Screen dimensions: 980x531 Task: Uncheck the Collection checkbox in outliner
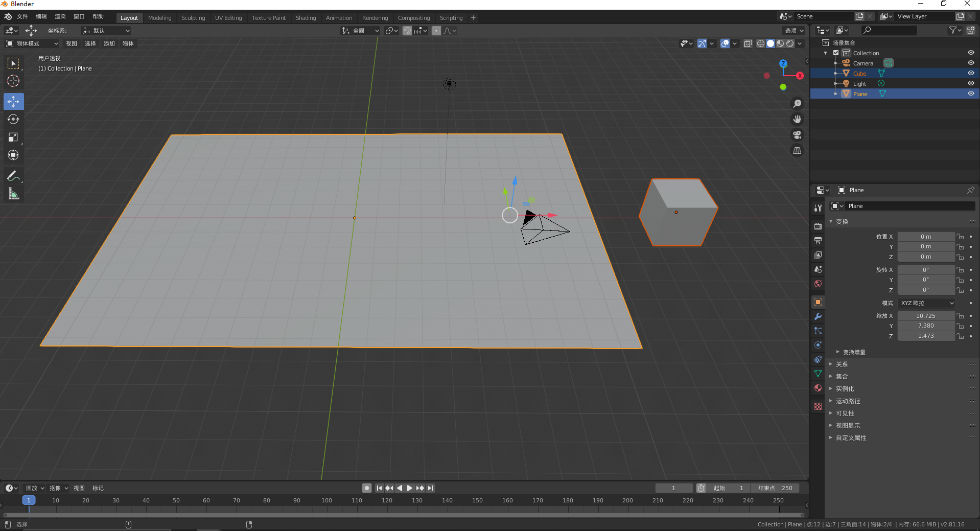coord(836,53)
